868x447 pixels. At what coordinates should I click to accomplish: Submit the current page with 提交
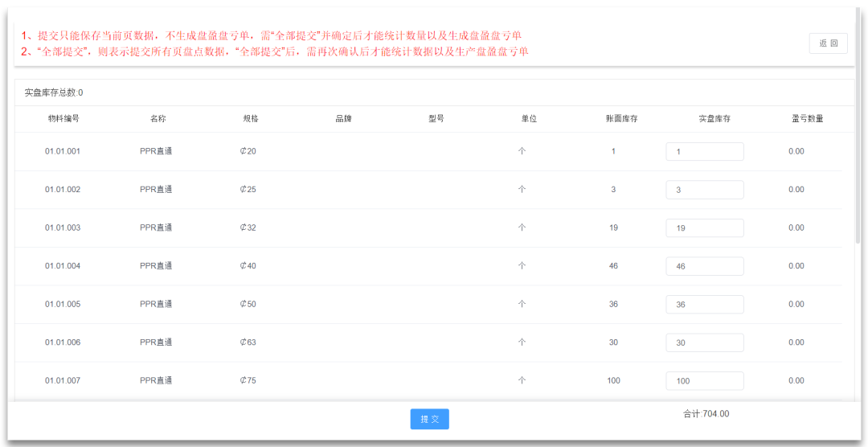(x=429, y=420)
